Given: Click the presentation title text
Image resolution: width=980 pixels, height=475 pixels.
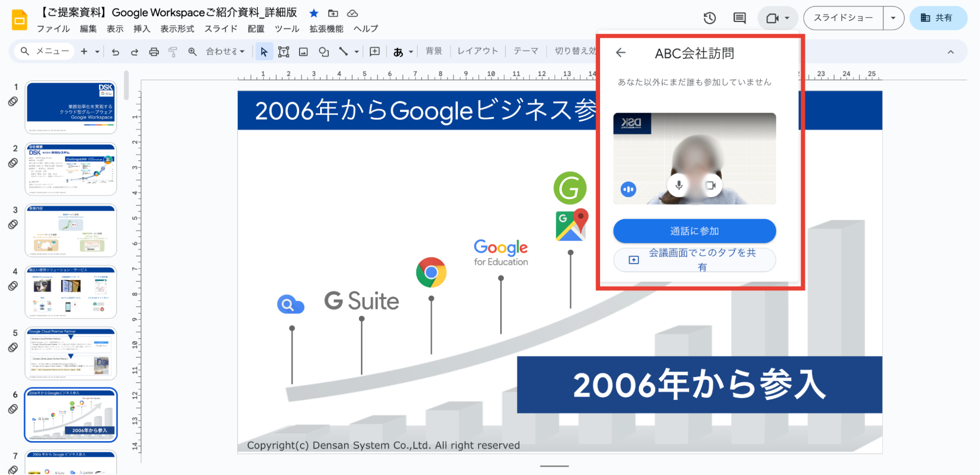Looking at the screenshot, I should tap(168, 13).
